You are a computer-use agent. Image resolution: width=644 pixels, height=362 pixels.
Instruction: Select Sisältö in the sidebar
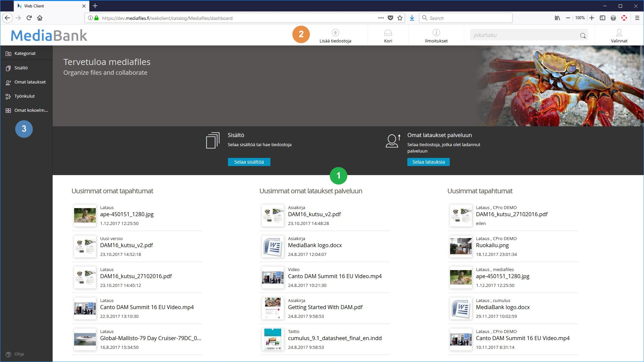click(21, 68)
